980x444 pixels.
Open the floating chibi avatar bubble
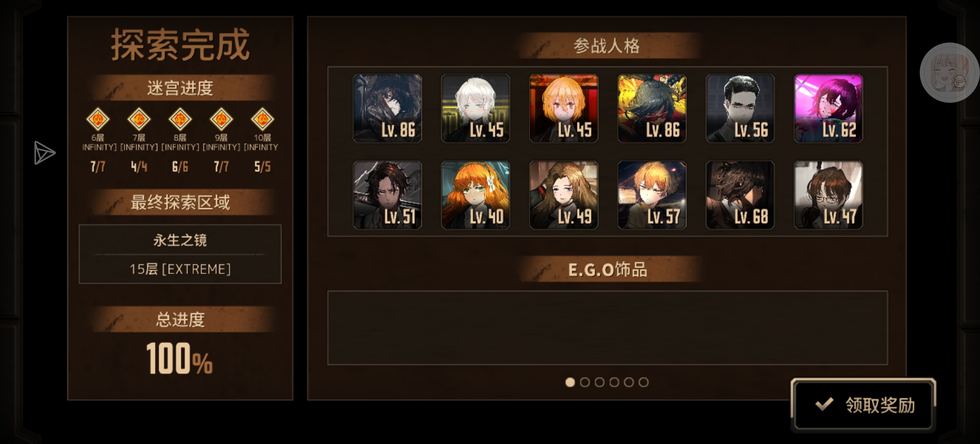tap(949, 73)
